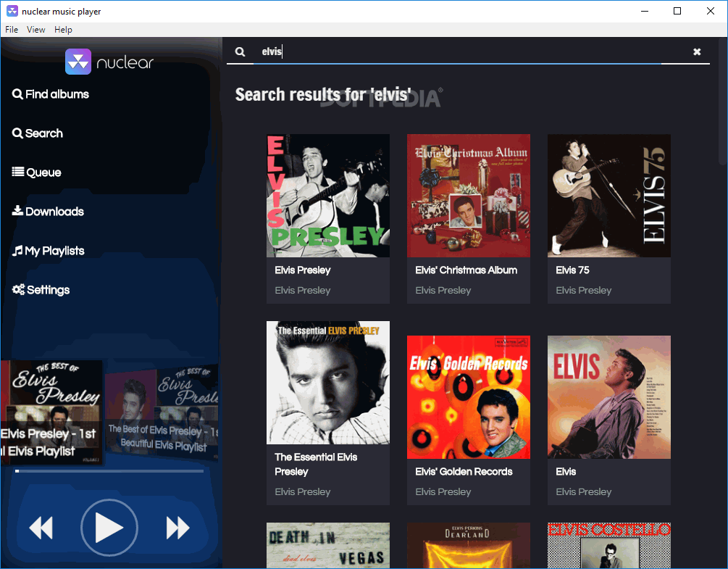Click the results vertical scrollbar
728x569 pixels.
click(722, 101)
